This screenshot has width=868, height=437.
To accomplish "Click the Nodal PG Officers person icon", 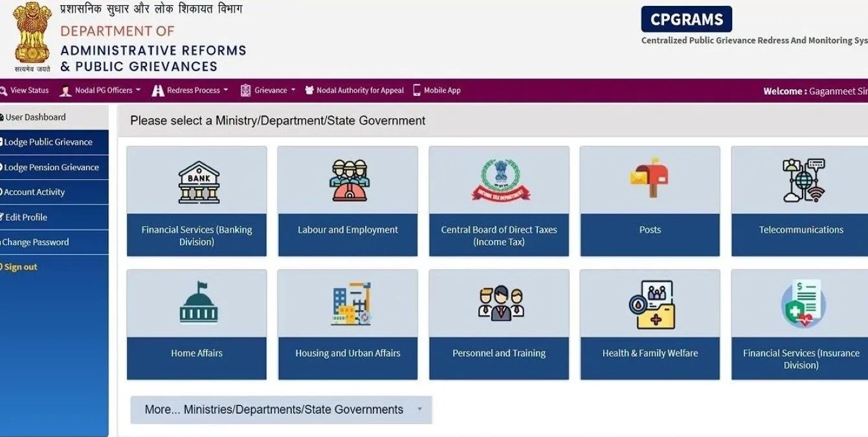I will click(65, 91).
